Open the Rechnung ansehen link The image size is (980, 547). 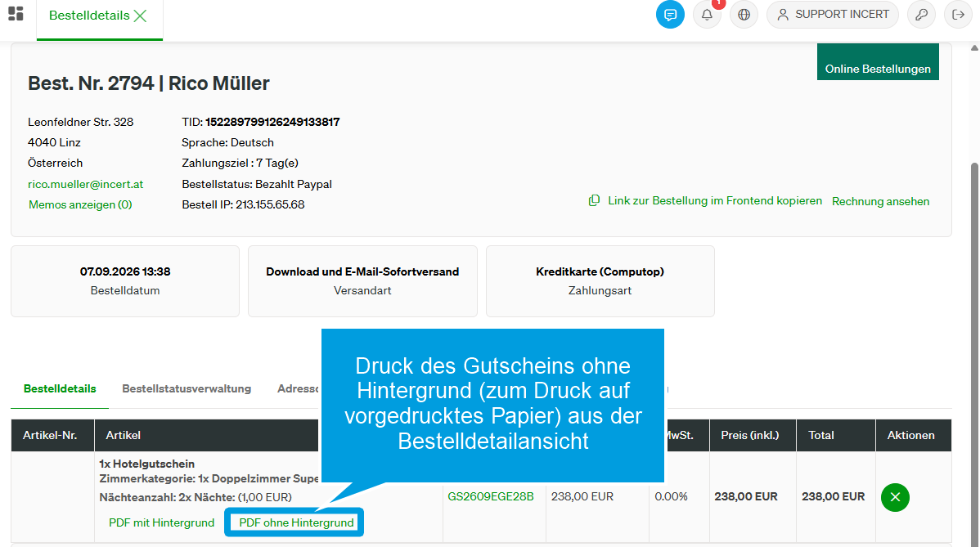pyautogui.click(x=880, y=201)
